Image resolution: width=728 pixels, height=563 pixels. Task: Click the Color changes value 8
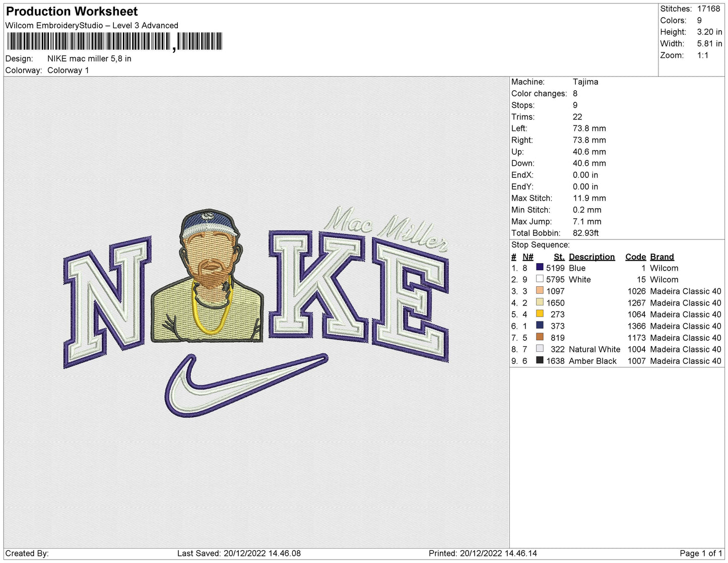point(575,93)
